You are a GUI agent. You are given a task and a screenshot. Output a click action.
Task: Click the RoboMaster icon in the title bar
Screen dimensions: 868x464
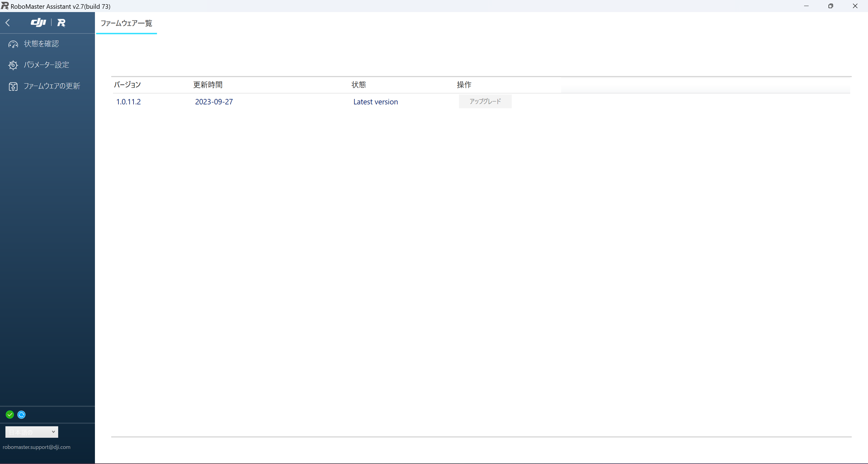(x=5, y=6)
